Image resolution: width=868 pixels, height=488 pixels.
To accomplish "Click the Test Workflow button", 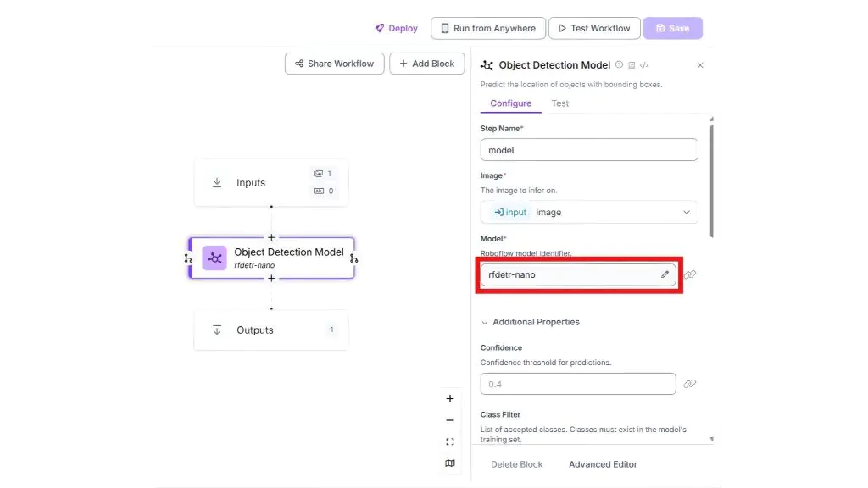I will point(593,28).
